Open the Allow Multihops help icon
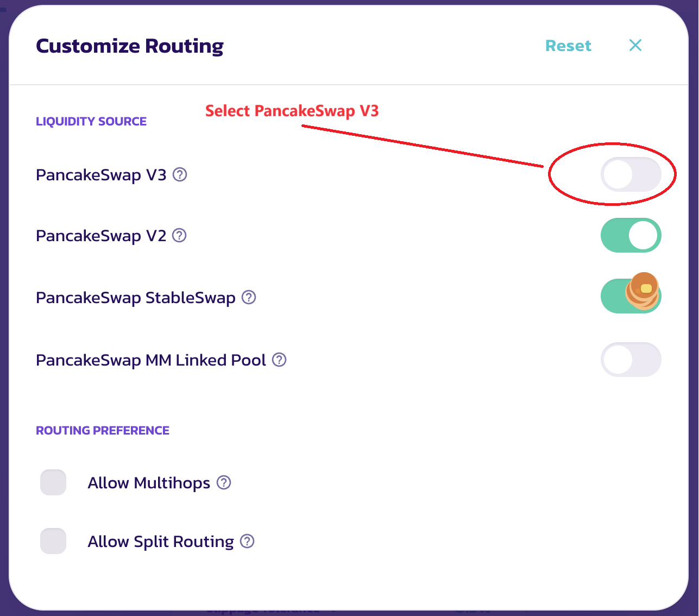699x616 pixels. (224, 482)
